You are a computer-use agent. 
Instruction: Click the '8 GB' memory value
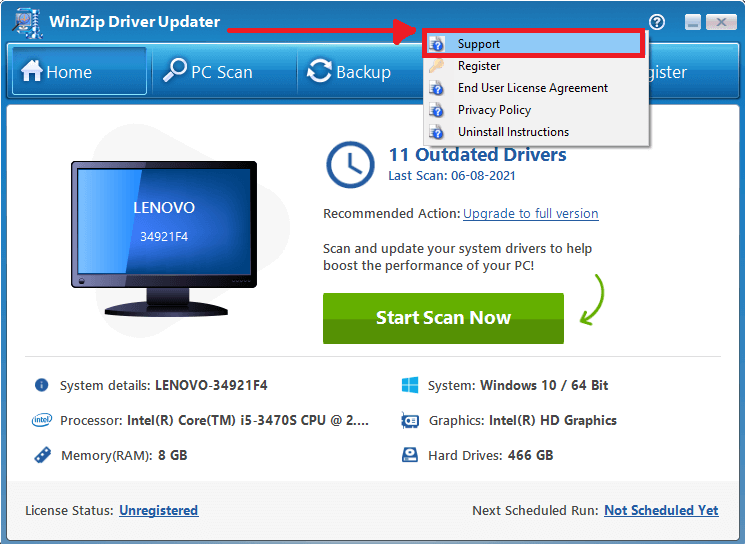[x=172, y=456]
